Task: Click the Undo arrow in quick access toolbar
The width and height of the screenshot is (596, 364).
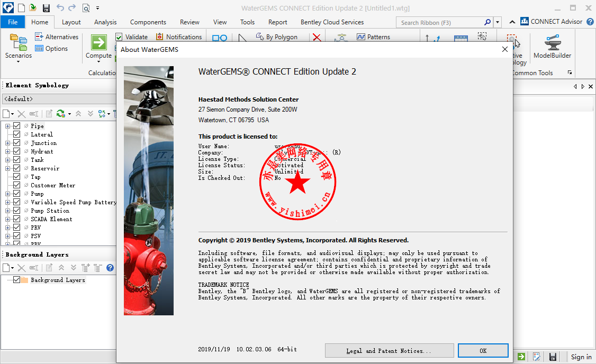Action: pos(60,7)
